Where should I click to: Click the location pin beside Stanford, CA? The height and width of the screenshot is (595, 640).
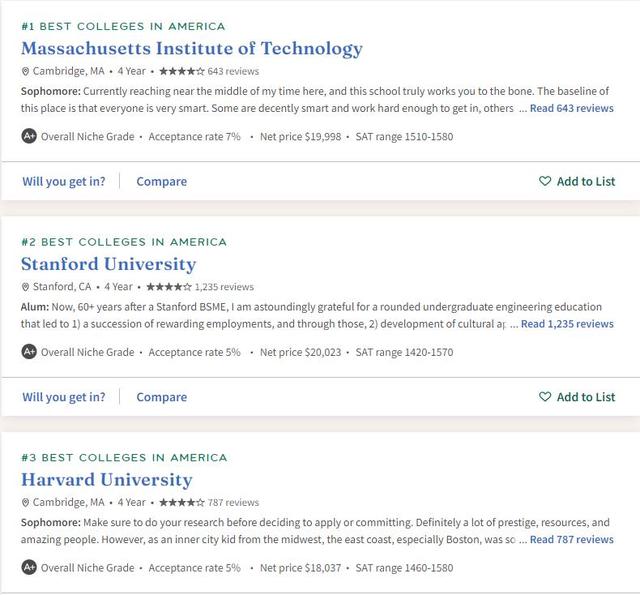point(26,287)
